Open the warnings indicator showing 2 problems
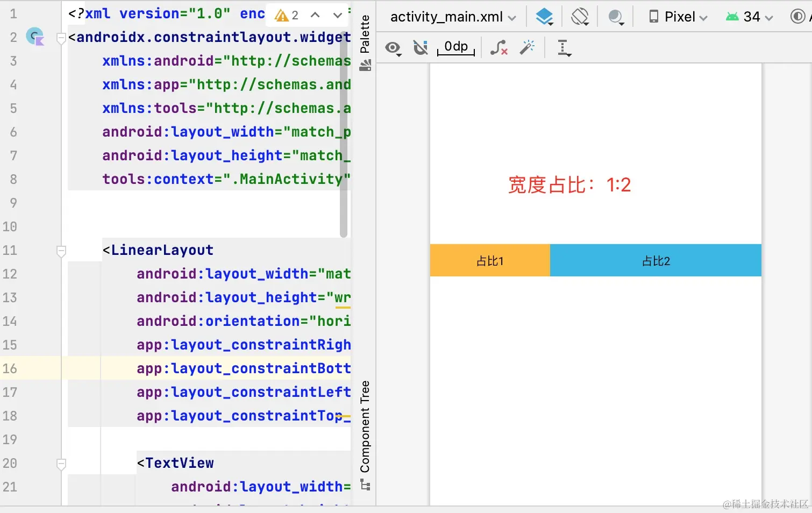Image resolution: width=812 pixels, height=513 pixels. (287, 15)
